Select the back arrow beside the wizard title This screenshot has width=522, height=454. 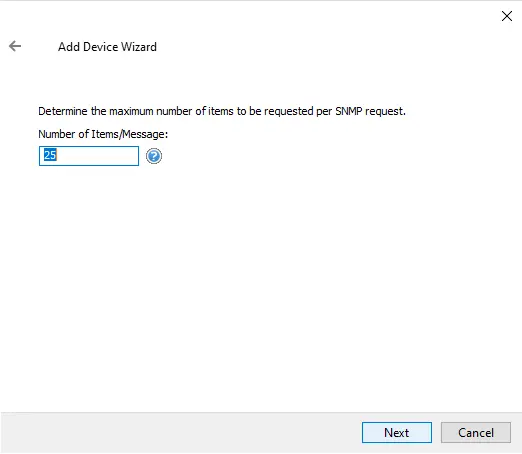pyautogui.click(x=15, y=46)
